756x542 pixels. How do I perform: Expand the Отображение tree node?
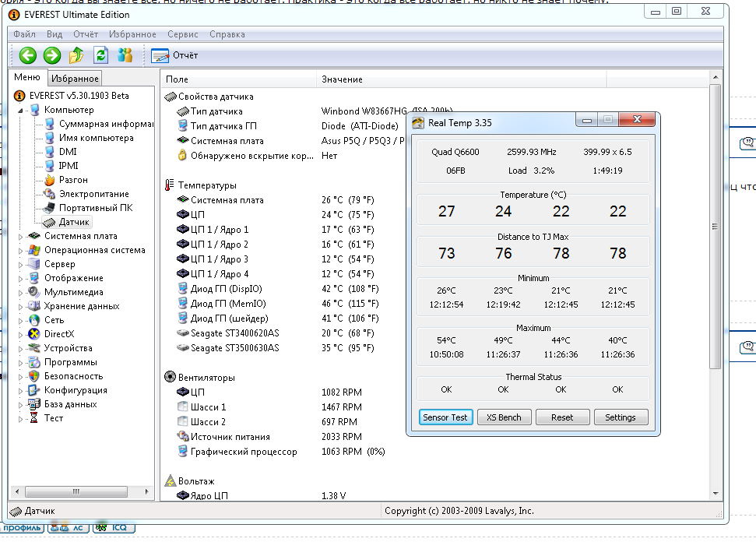[20, 279]
